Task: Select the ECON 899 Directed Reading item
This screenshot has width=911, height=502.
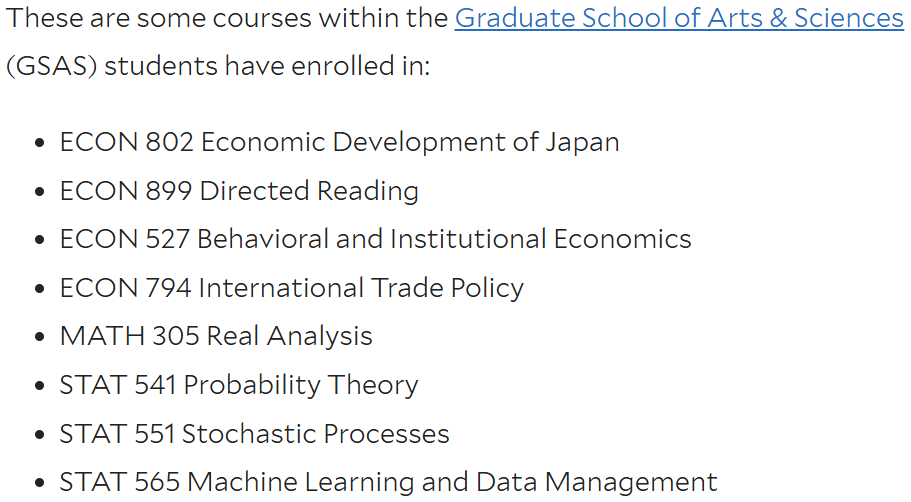Action: coord(239,191)
